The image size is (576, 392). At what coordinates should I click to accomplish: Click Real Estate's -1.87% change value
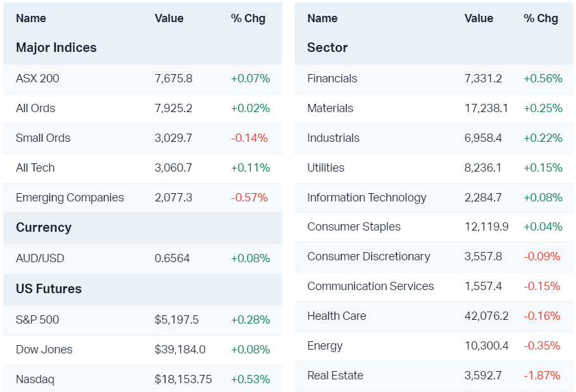click(542, 376)
